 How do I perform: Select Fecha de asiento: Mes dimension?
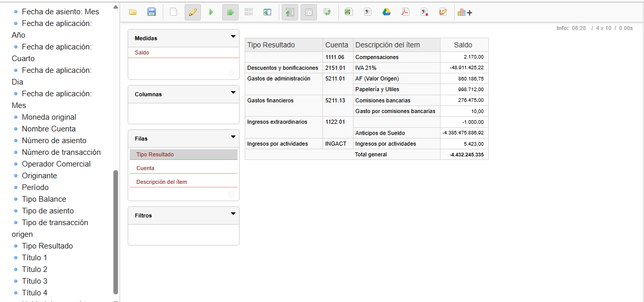tap(61, 11)
